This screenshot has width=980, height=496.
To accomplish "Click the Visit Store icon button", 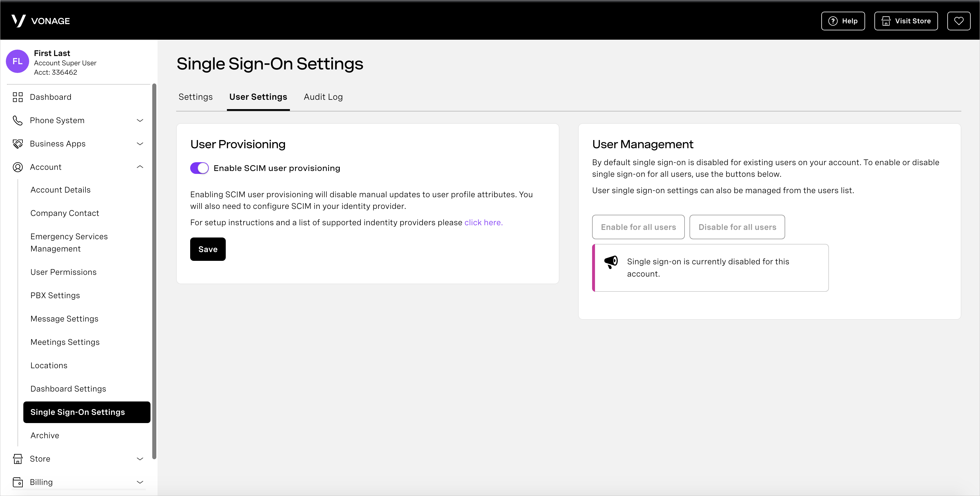I will (907, 21).
